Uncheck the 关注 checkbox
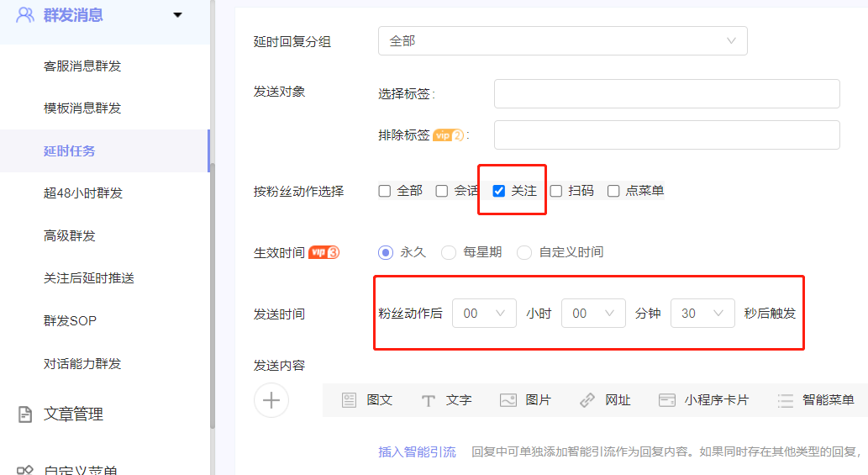This screenshot has width=868, height=475. (x=499, y=191)
